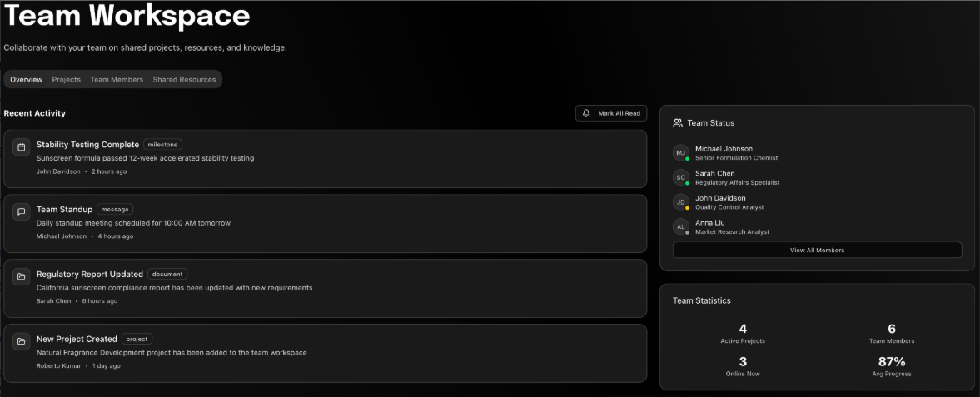Click the '4 hours ago' timestamp

[x=116, y=236]
